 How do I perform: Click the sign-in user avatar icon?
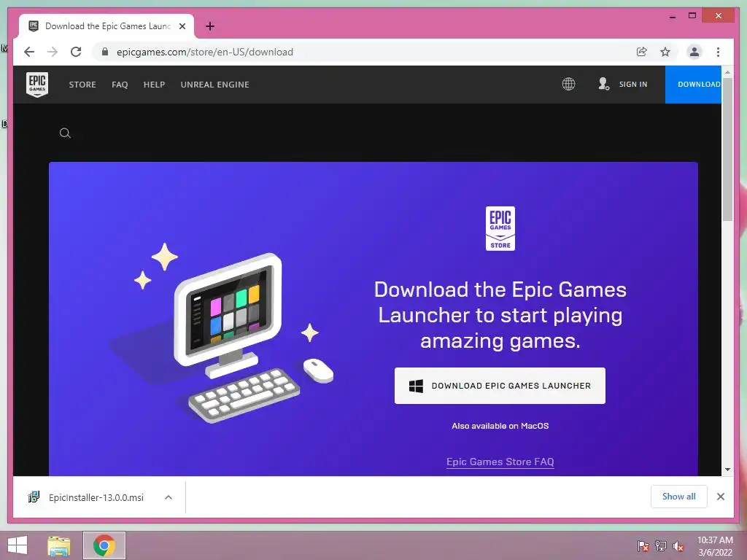click(x=603, y=84)
